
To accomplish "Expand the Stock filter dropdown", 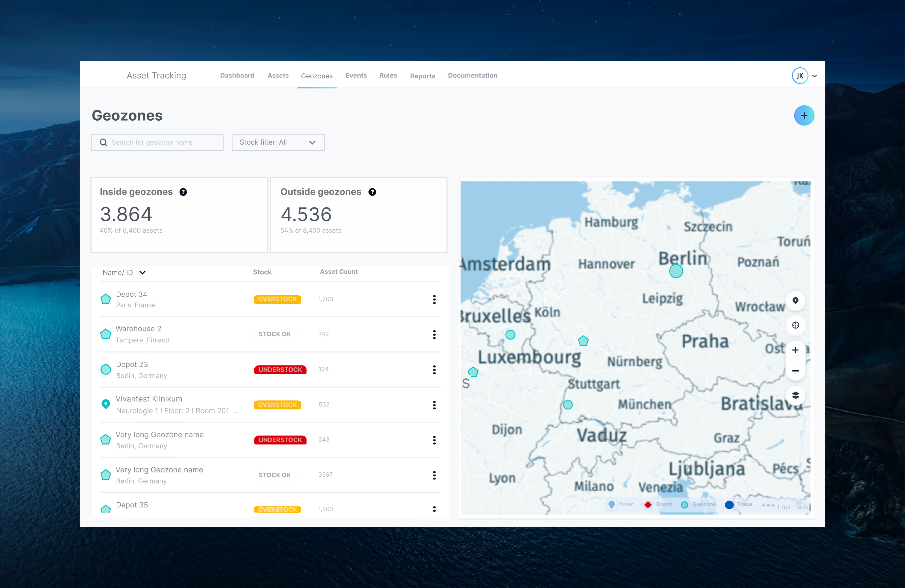I will (x=278, y=142).
